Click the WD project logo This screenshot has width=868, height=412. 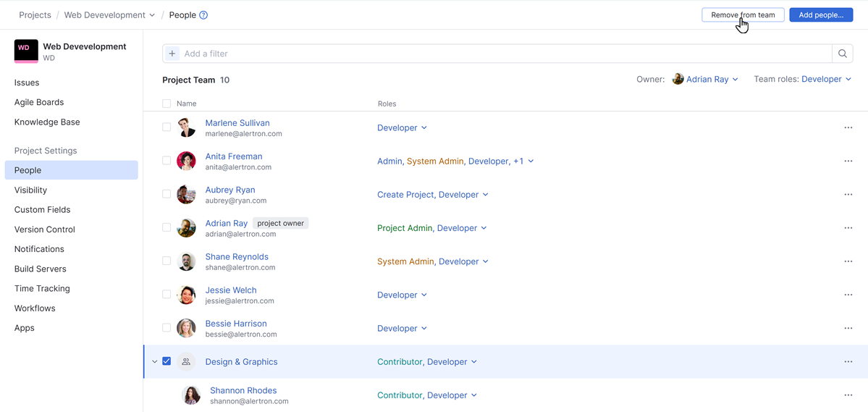pos(26,51)
